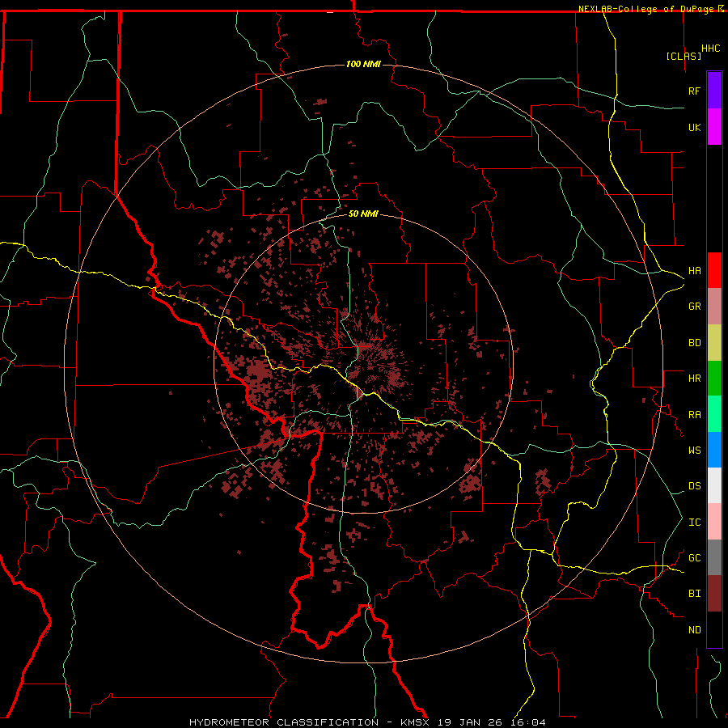Click the 'KMSX' radar site identifier
728x728 pixels.
click(x=415, y=722)
